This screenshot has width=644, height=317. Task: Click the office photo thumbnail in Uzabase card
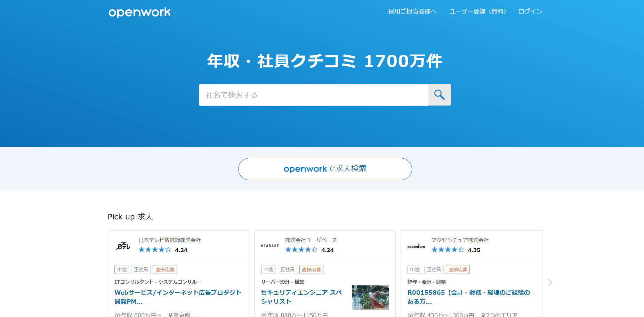[370, 298]
